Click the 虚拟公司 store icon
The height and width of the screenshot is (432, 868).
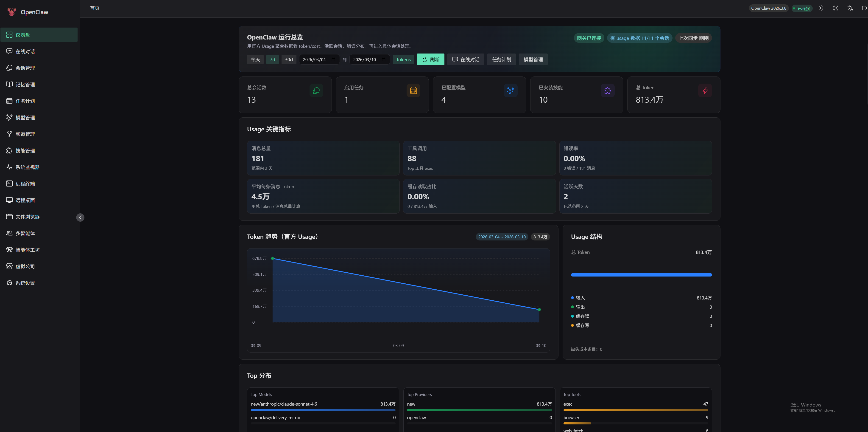(9, 266)
